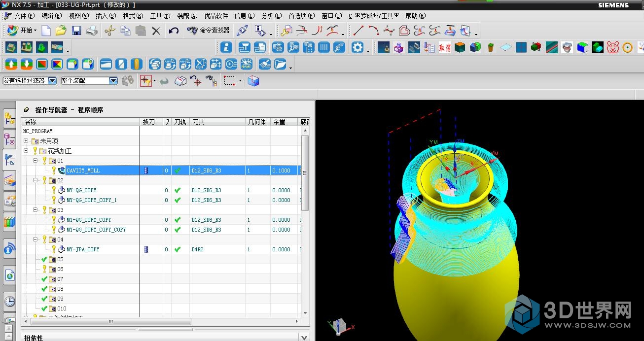Viewport: 644px width, 341px height.
Task: Click the dashed rectangle selection icon
Action: click(229, 81)
